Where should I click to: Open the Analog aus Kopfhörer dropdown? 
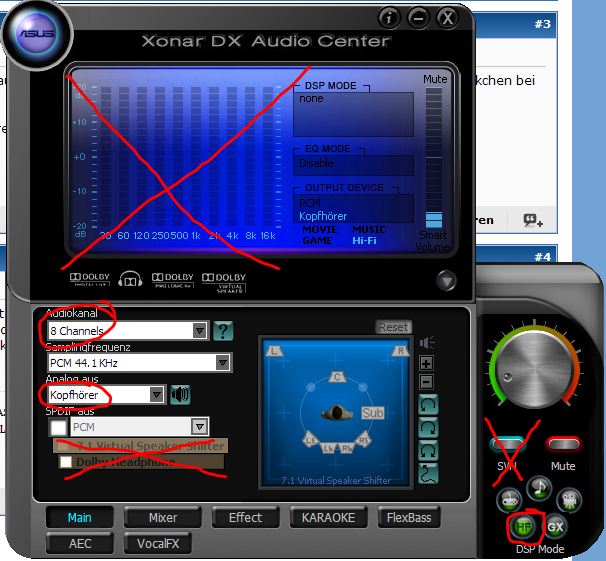click(x=106, y=395)
